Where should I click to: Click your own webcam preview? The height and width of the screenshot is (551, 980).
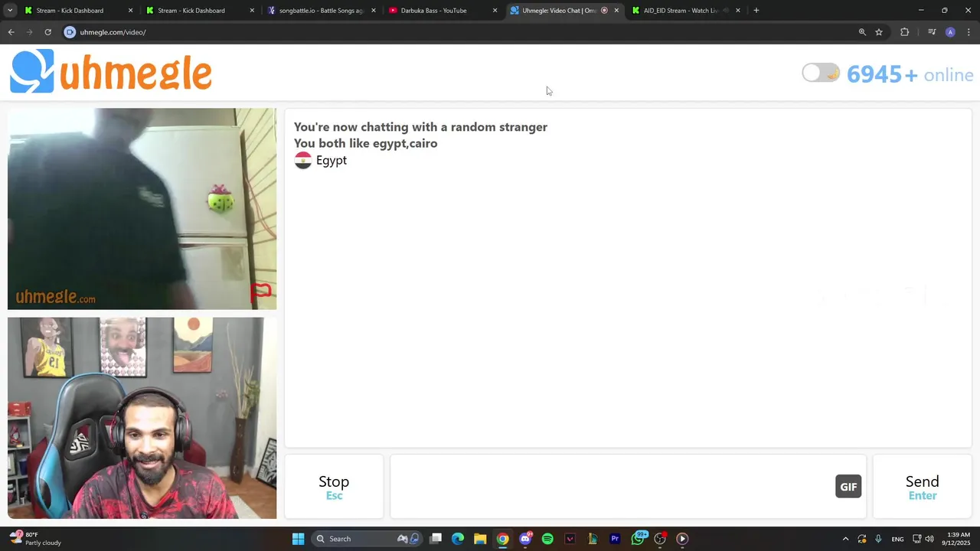point(142,418)
